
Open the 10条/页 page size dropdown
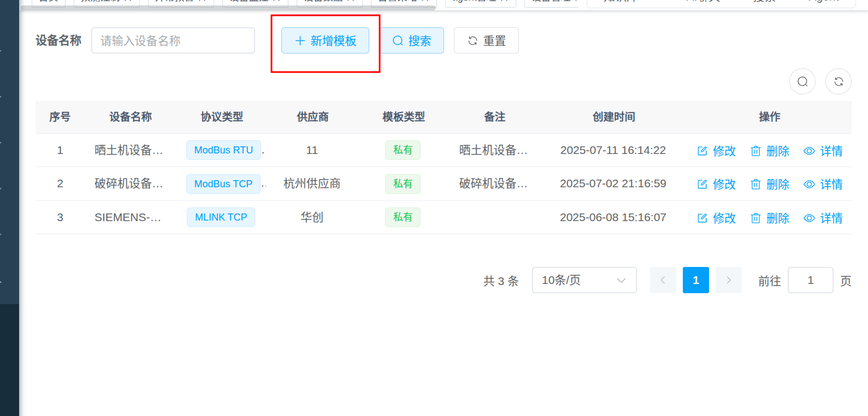pyautogui.click(x=584, y=280)
